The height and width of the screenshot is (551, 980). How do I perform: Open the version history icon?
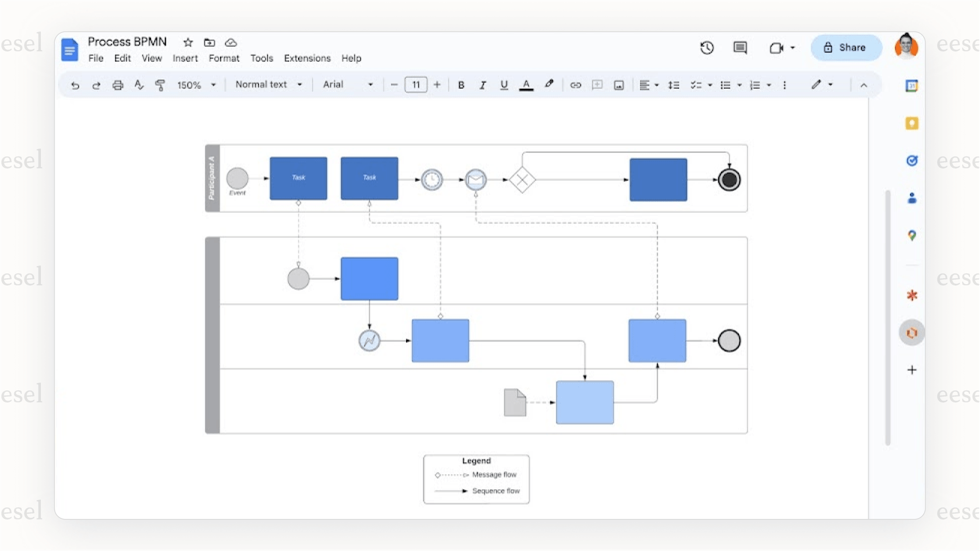click(706, 48)
